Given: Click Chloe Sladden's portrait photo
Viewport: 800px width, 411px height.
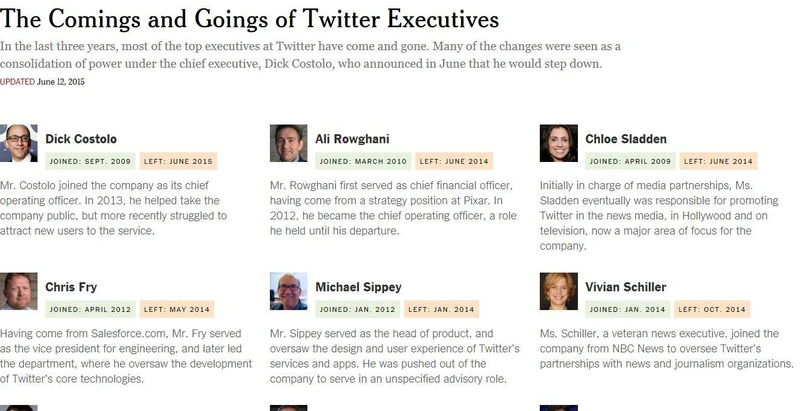Looking at the screenshot, I should tap(559, 143).
